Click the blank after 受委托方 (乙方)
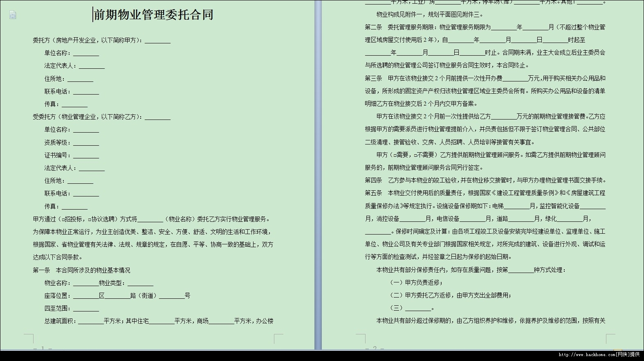644x361 pixels. (x=157, y=117)
